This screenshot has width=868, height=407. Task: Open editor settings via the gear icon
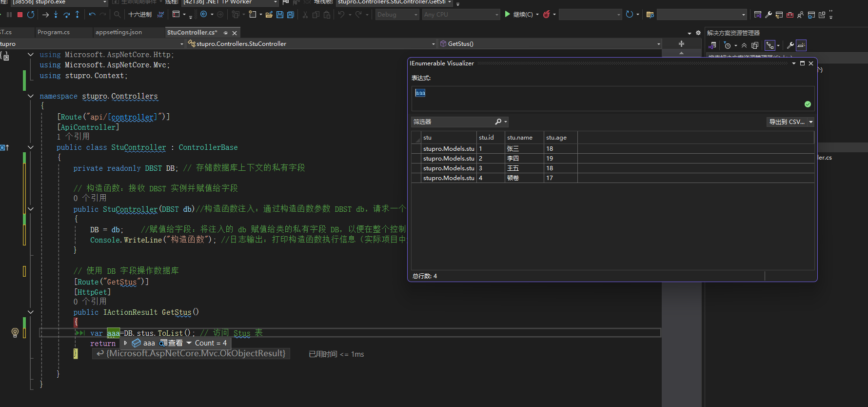(x=698, y=33)
